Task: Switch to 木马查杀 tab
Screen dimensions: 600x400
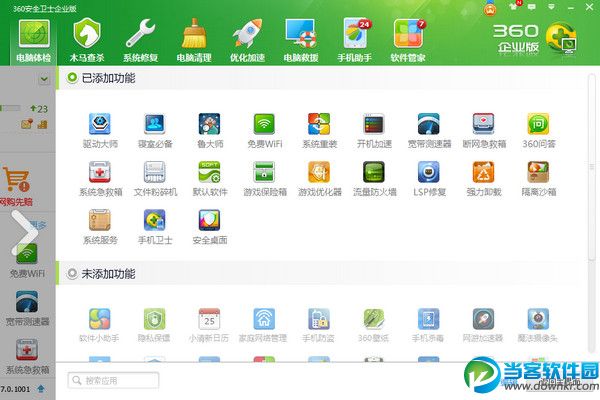Action: [x=87, y=41]
